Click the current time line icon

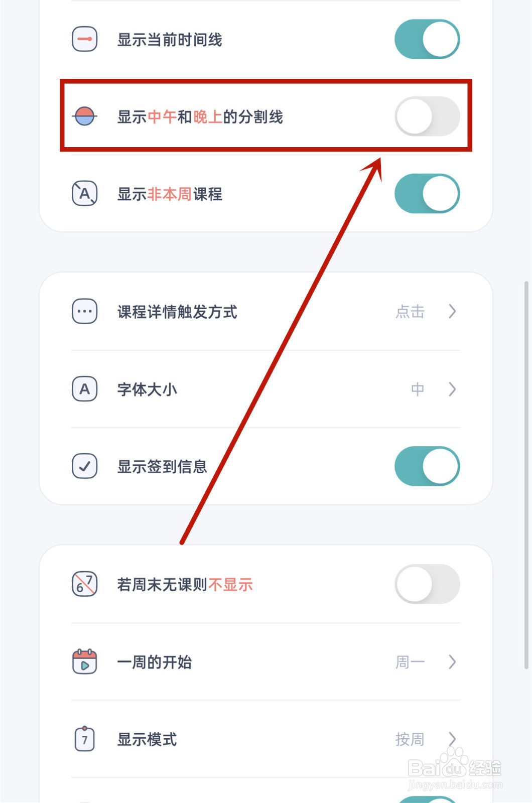[85, 39]
